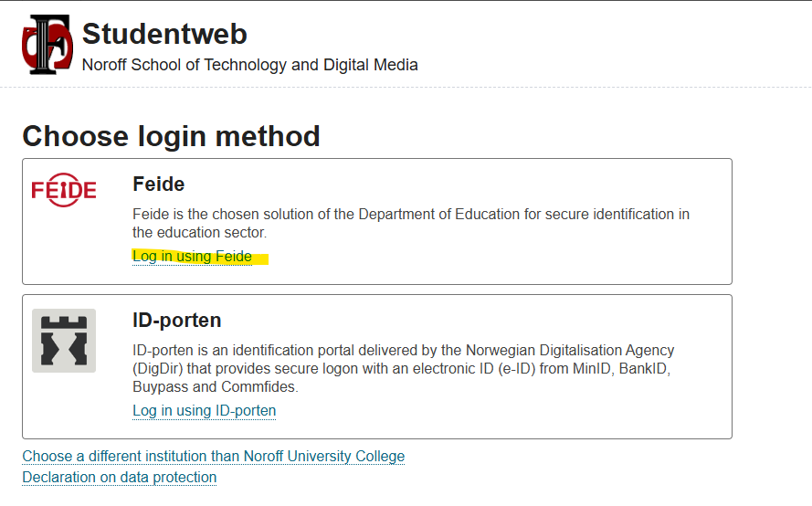Click the ID-porten description paragraph
This screenshot has height=506, width=812.
tap(403, 368)
